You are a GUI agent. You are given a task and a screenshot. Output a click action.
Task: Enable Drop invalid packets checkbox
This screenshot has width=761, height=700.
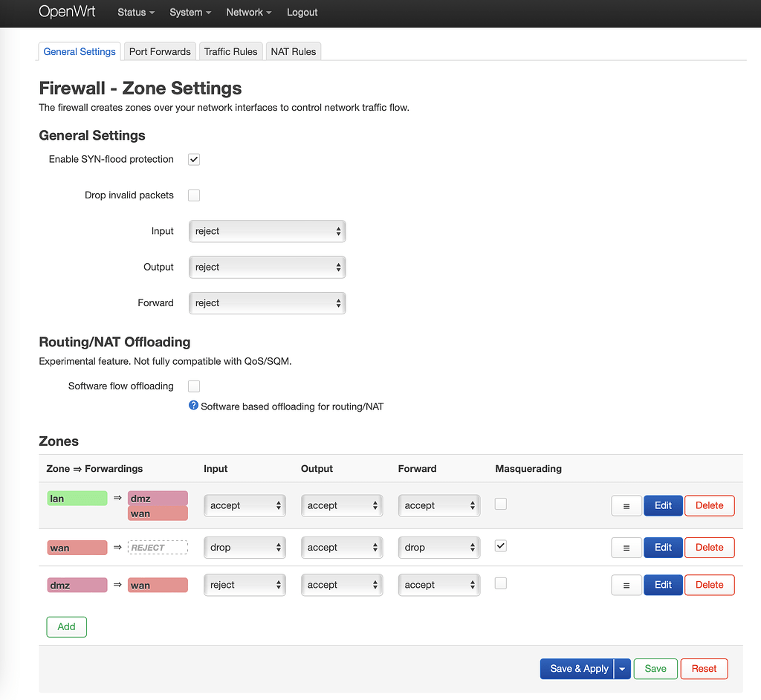[194, 195]
